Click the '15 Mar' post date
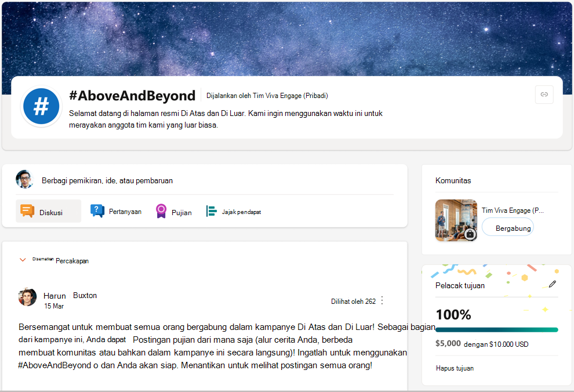The width and height of the screenshot is (574, 392). click(54, 306)
